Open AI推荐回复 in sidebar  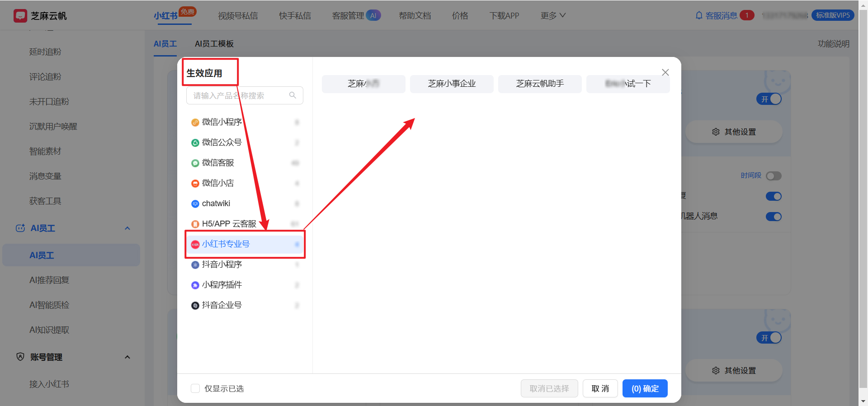49,280
